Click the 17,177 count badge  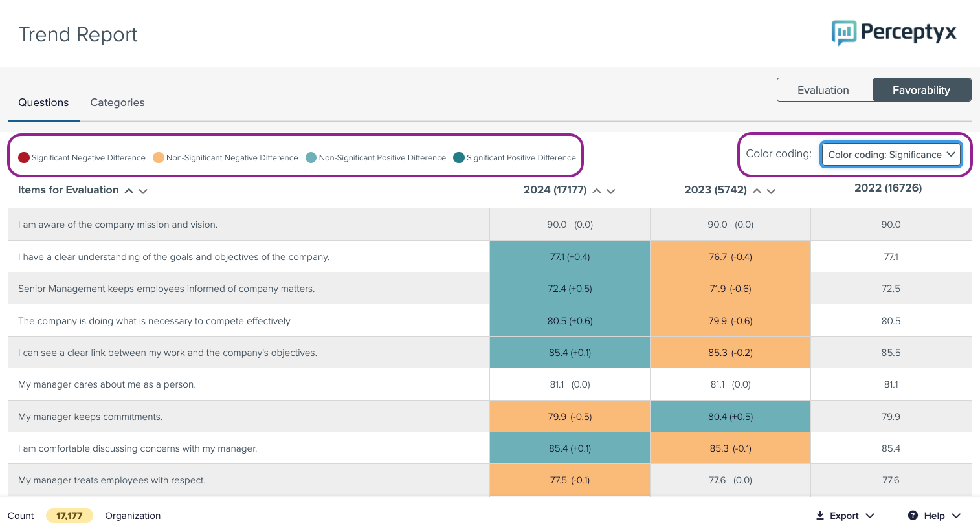click(69, 516)
